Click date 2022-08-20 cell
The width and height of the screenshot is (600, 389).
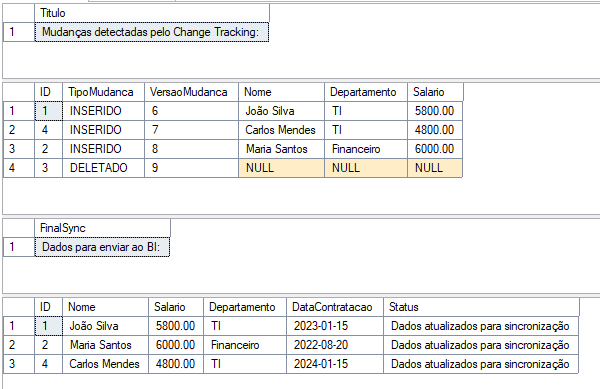pyautogui.click(x=335, y=345)
